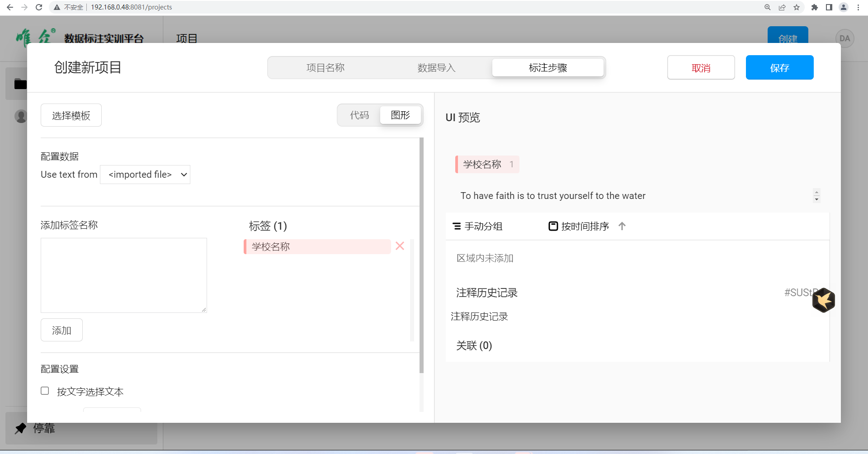Go to the 项目名称 tab
Viewport: 868px width, 454px height.
click(325, 68)
